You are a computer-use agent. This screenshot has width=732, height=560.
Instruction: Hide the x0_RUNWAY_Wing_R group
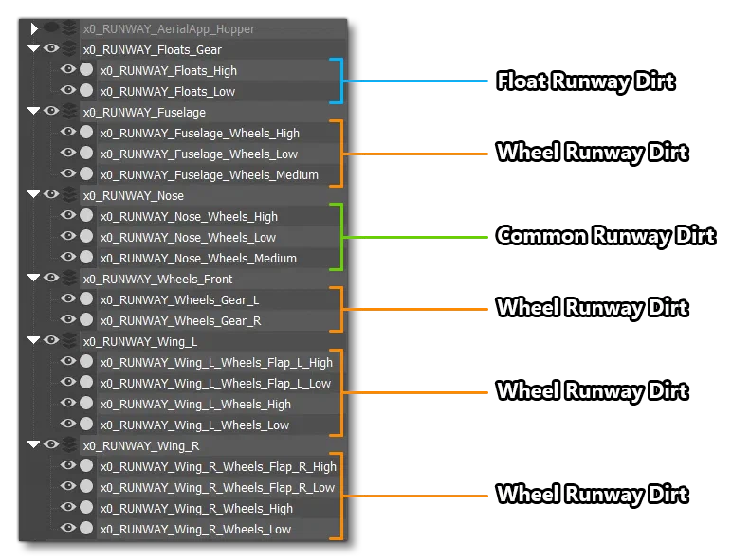[x=51, y=444]
